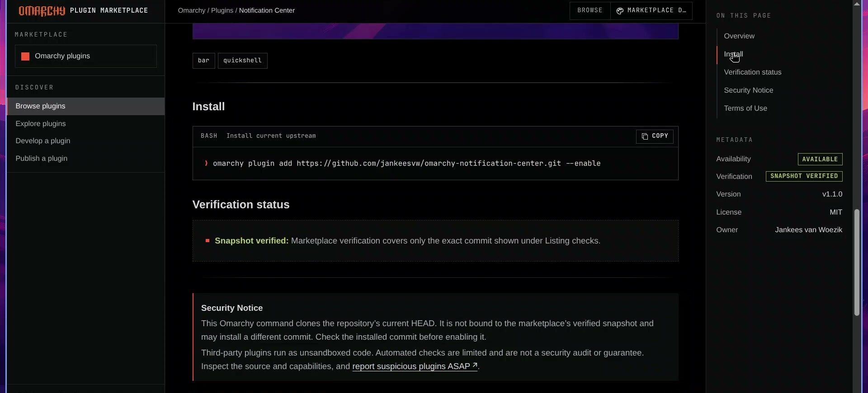Click the palette icon beside Marketplace D…
This screenshot has width=868, height=393.
point(620,11)
